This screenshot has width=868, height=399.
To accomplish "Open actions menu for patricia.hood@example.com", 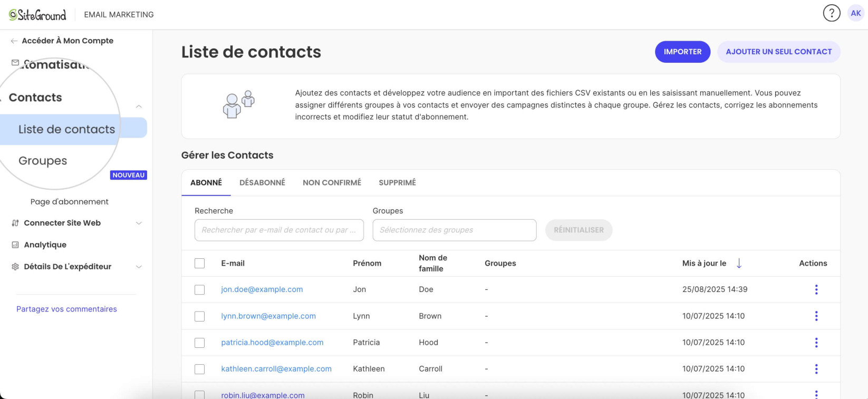I will (816, 343).
